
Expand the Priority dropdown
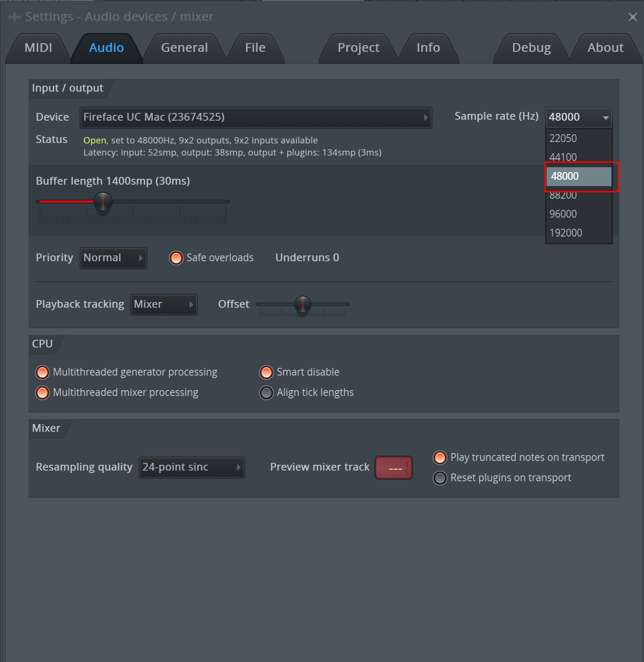(x=113, y=258)
